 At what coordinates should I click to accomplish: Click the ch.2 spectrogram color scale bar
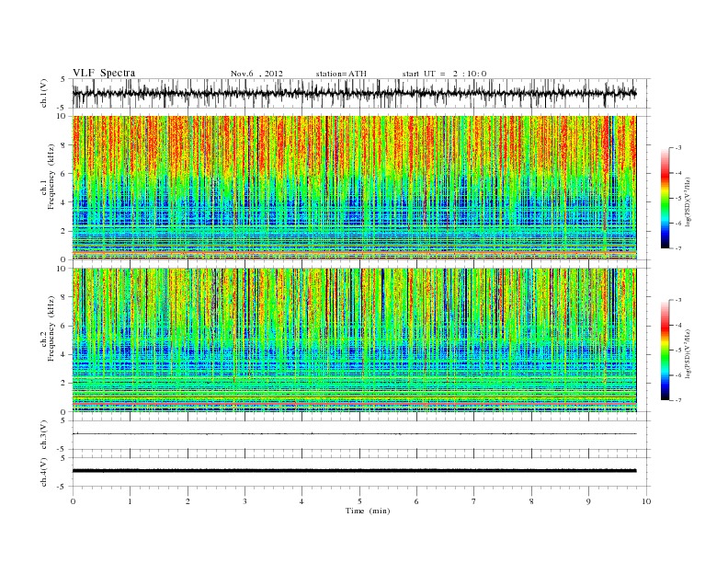click(665, 350)
